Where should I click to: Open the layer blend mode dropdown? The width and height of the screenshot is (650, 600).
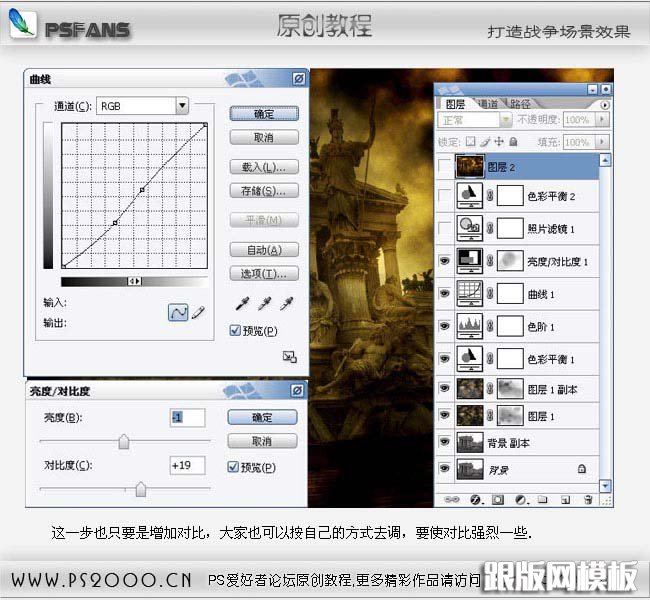click(x=503, y=119)
